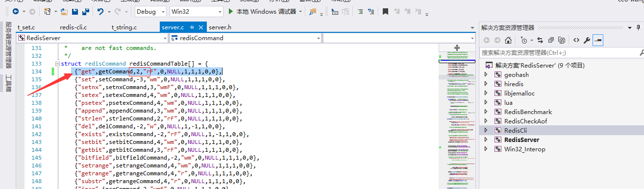The image size is (644, 189).
Task: Click Solution Explorer back arrow
Action: pos(487,40)
